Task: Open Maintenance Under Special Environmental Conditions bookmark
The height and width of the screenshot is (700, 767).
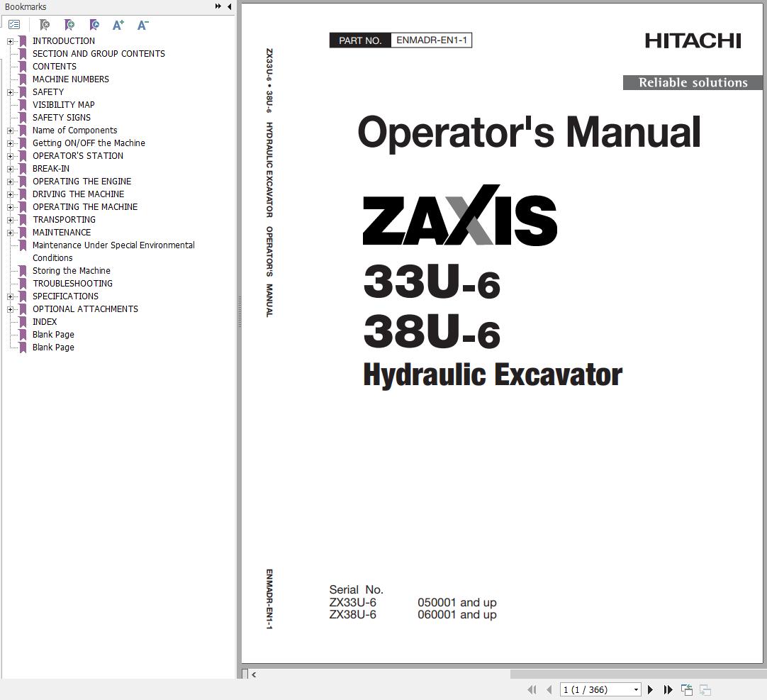Action: pos(113,251)
